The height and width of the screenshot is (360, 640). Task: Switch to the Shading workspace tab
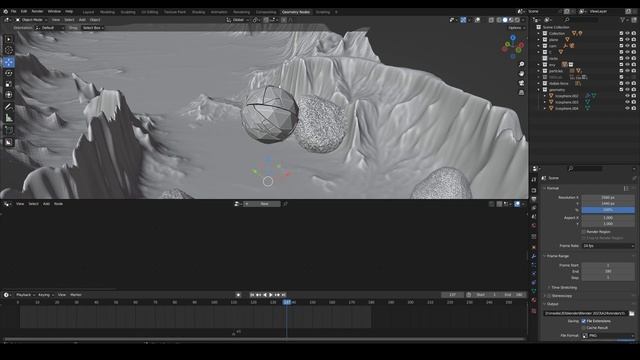(198, 12)
